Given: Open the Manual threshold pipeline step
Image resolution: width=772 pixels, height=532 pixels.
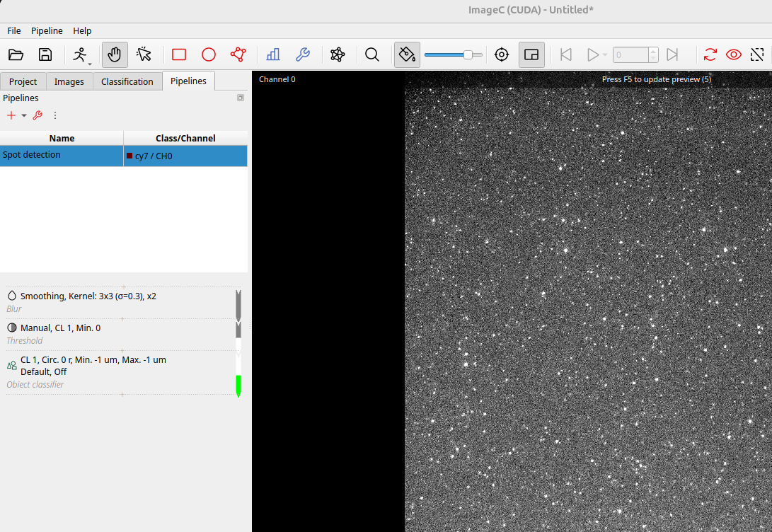Looking at the screenshot, I should click(60, 328).
